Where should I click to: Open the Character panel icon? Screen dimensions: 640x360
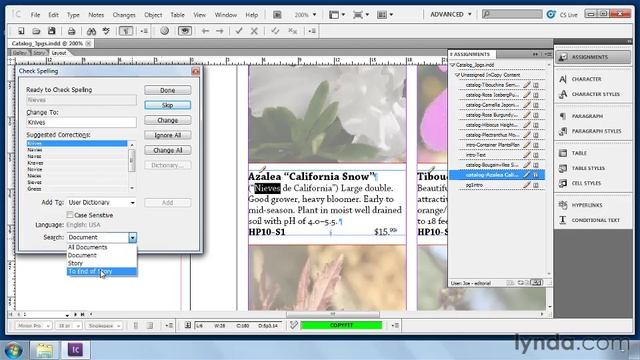[563, 79]
